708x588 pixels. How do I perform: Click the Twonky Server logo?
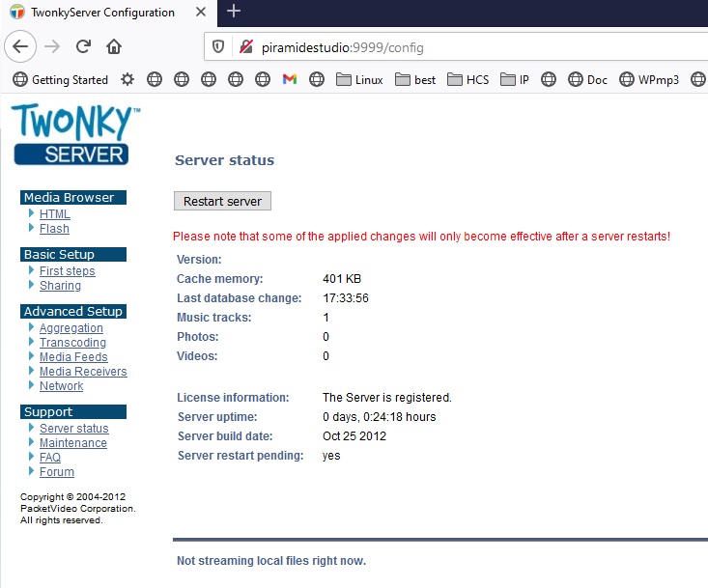[x=74, y=134]
